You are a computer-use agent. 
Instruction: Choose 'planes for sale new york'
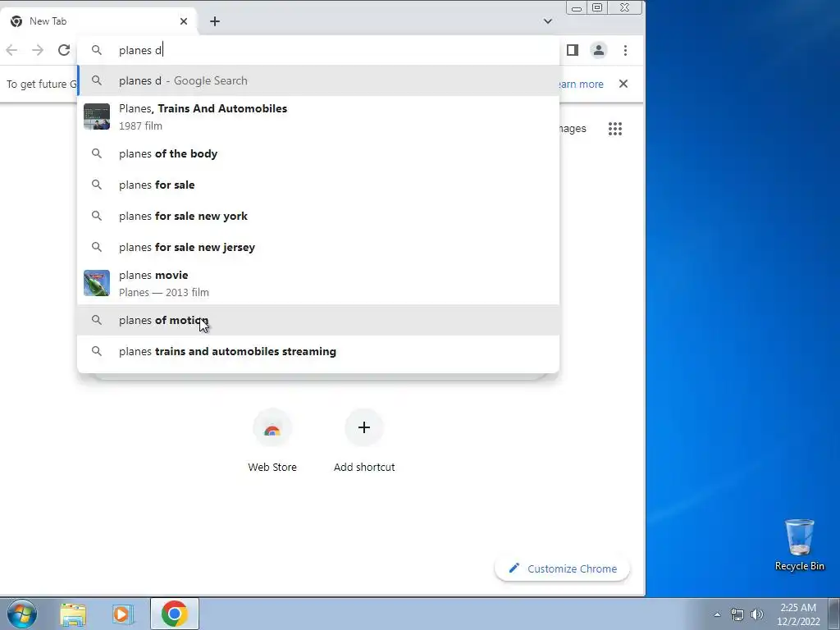pos(318,216)
